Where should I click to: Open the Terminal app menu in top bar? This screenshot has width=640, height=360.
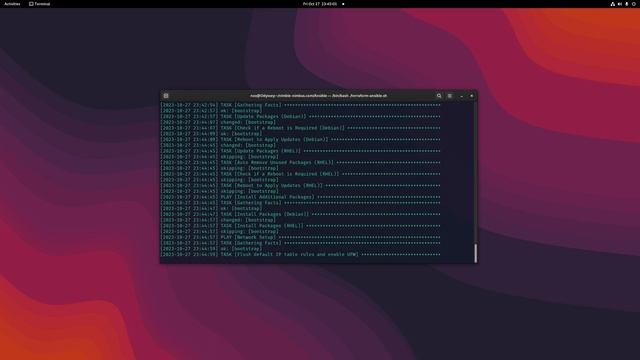point(40,4)
